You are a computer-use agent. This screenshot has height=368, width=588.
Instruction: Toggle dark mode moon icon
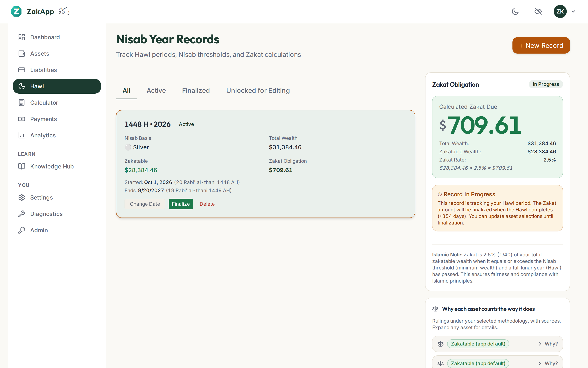click(515, 11)
